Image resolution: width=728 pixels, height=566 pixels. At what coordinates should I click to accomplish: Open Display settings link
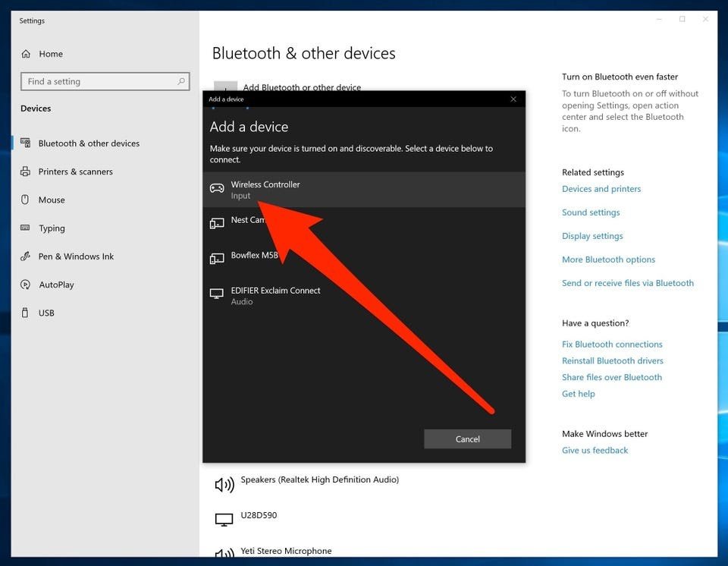pos(592,236)
